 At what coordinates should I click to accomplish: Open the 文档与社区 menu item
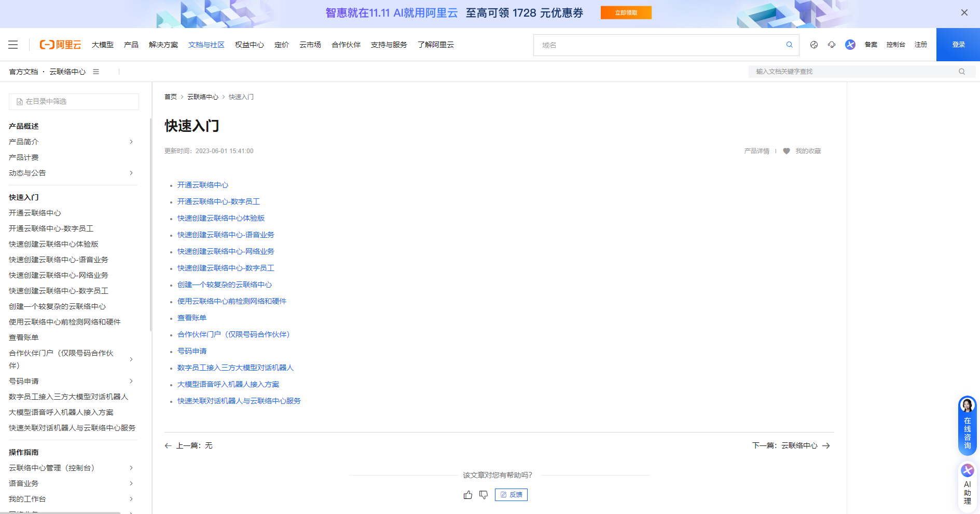[x=206, y=45]
